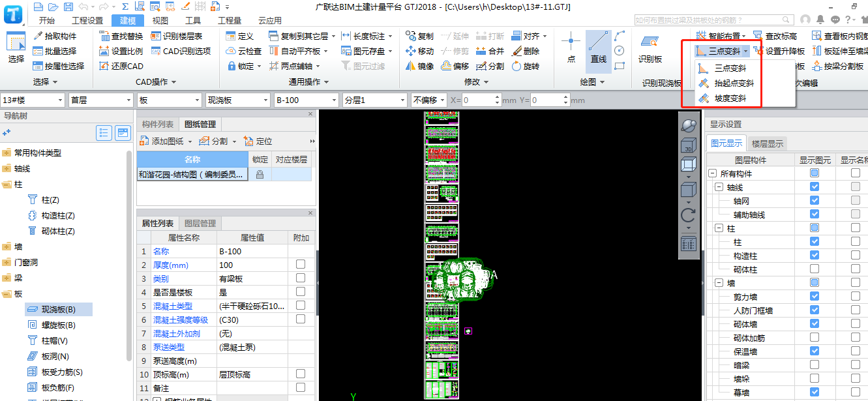The image size is (868, 401).
Task: Toggle 柱 display checkbox in 图元显示
Action: [815, 242]
